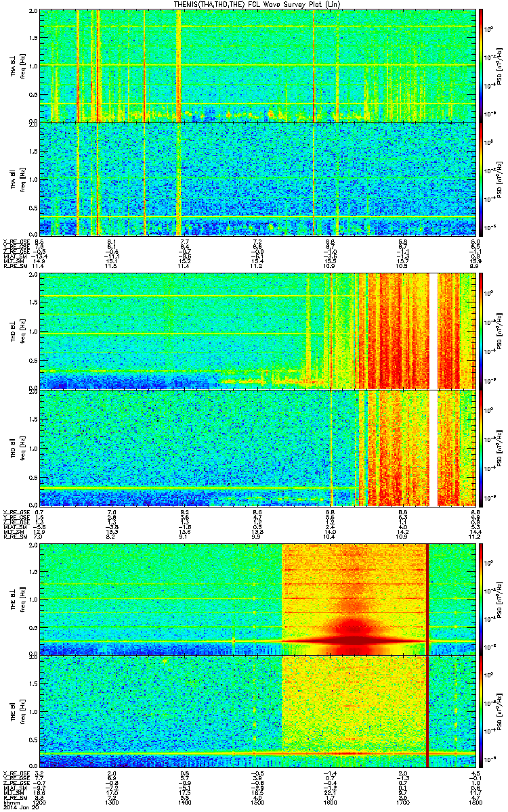Click the 1600 time tick label
Screen dimensions: 508x812
(x=330, y=801)
